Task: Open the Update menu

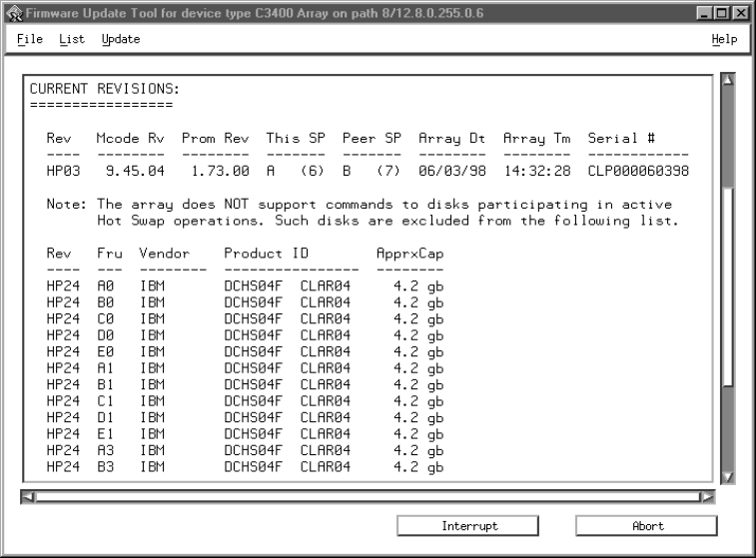Action: [x=120, y=39]
